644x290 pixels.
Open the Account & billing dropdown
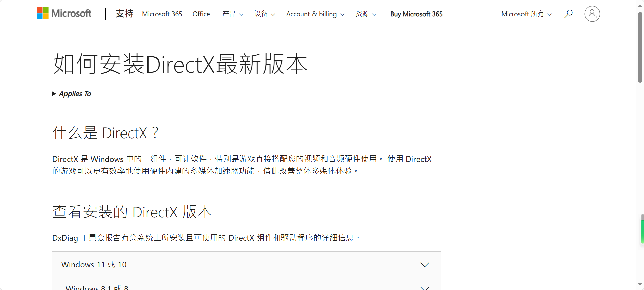(315, 14)
